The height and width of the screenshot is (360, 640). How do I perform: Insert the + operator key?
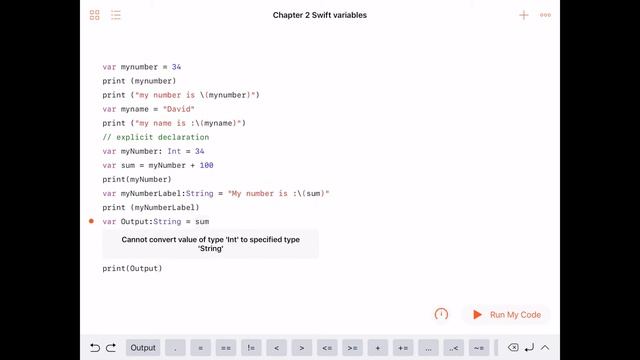[x=378, y=348]
